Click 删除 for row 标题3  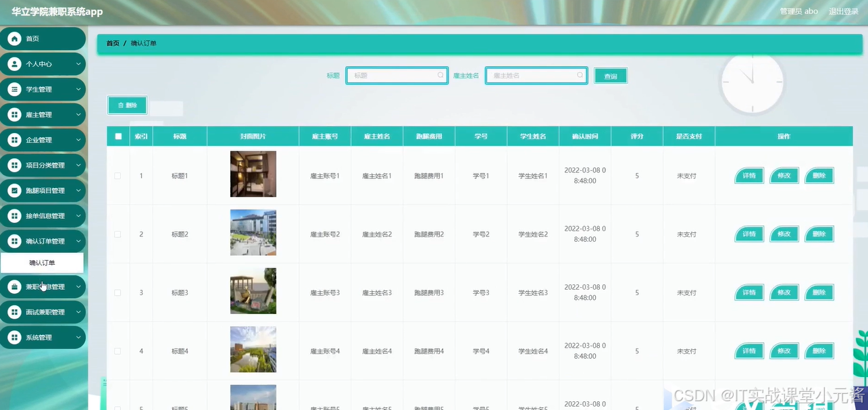pyautogui.click(x=819, y=292)
